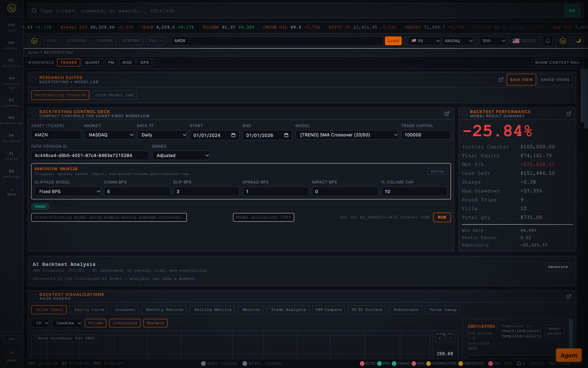Open the START date calendar picker
588x368 pixels.
[233, 135]
